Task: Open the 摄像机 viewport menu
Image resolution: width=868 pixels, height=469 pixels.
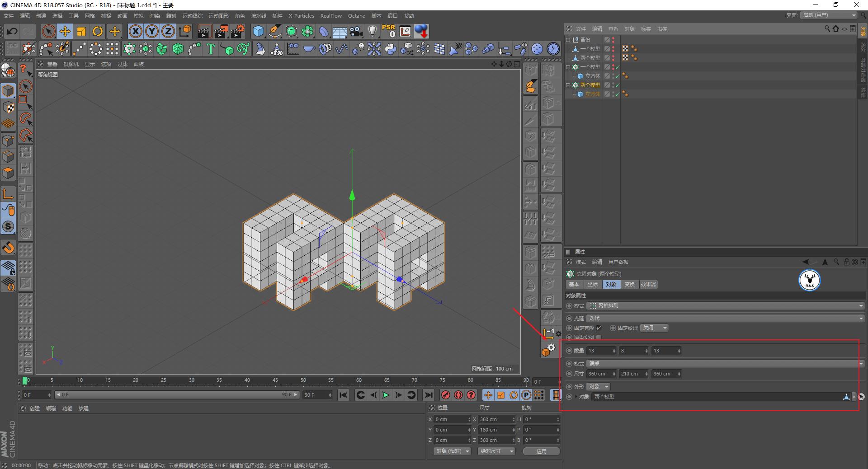Action: [71, 64]
